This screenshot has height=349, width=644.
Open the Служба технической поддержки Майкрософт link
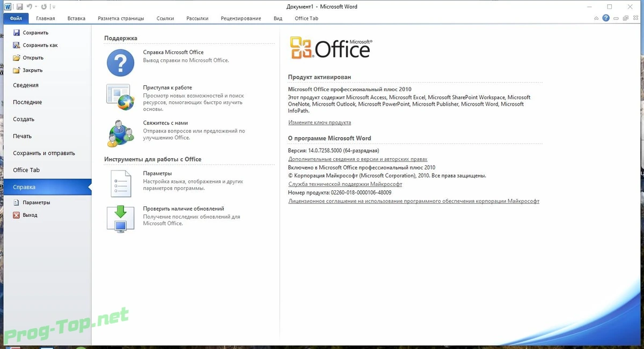[345, 184]
